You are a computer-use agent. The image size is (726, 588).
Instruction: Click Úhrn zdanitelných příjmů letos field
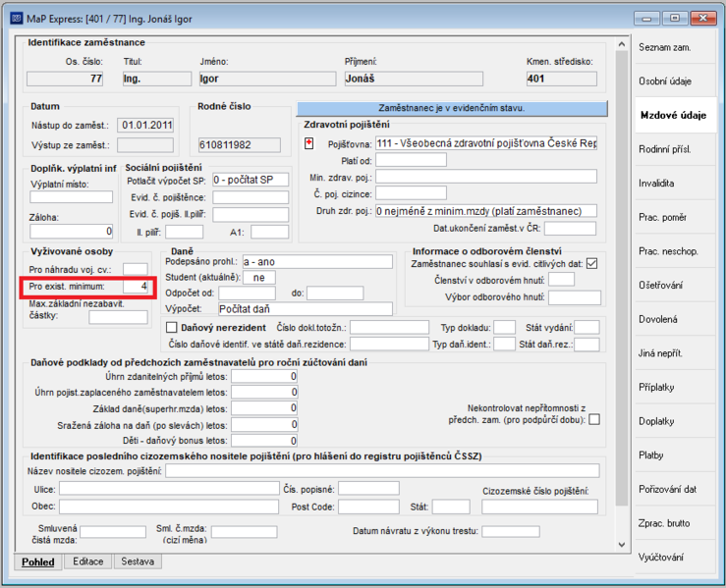(x=264, y=377)
